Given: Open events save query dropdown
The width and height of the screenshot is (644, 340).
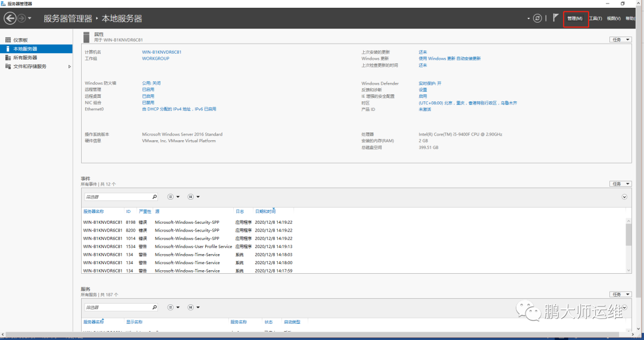Looking at the screenshot, I should 193,197.
